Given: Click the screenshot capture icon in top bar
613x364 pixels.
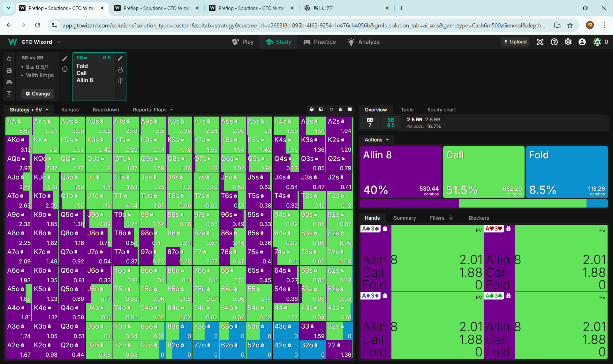Looking at the screenshot, I should coord(540,42).
